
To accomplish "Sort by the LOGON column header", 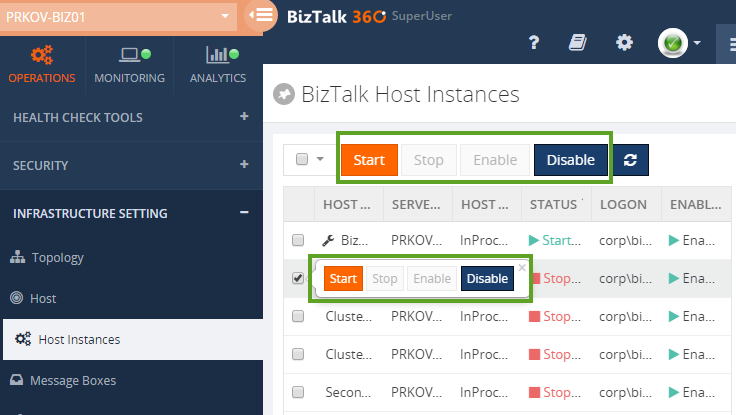I will [x=626, y=204].
